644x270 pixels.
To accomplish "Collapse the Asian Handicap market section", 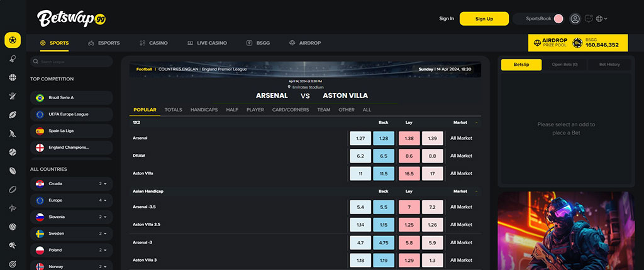I will [477, 192].
